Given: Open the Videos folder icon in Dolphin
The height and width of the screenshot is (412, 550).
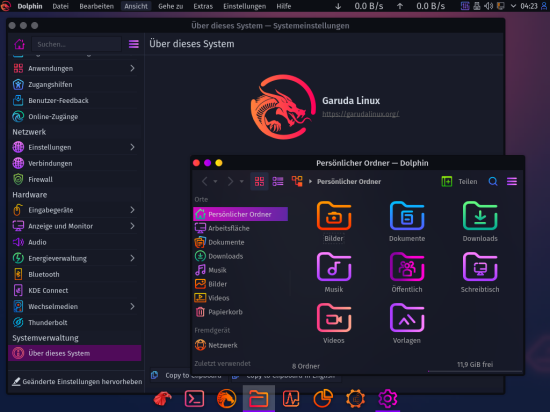Looking at the screenshot, I should pyautogui.click(x=334, y=318).
